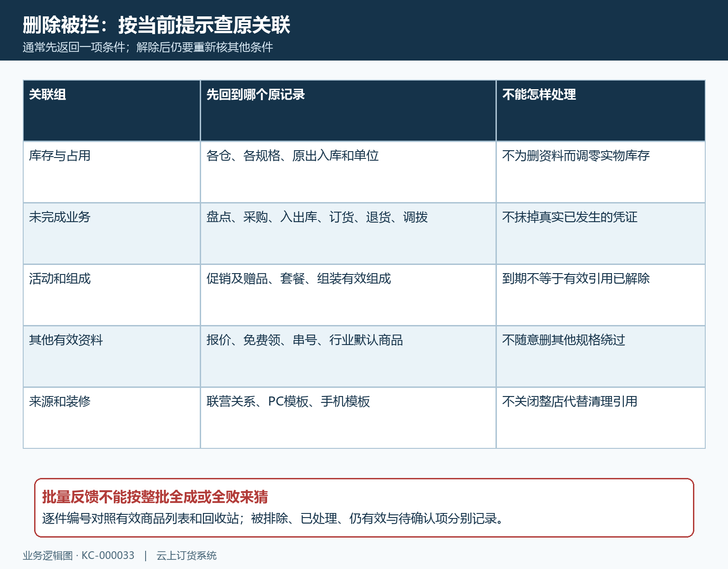This screenshot has width=728, height=569.
Task: Click the cell 到期不等于有效引用已解除
Action: coord(601,295)
